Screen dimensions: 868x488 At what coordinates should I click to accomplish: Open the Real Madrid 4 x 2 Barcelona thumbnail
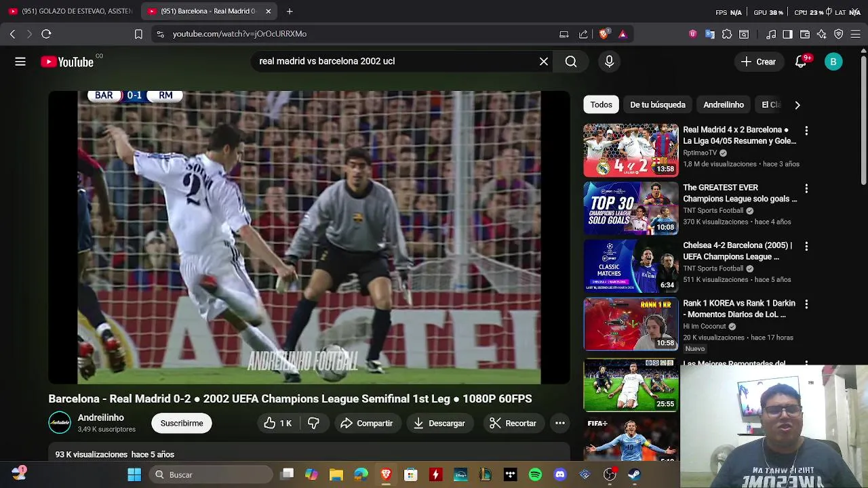coord(631,150)
